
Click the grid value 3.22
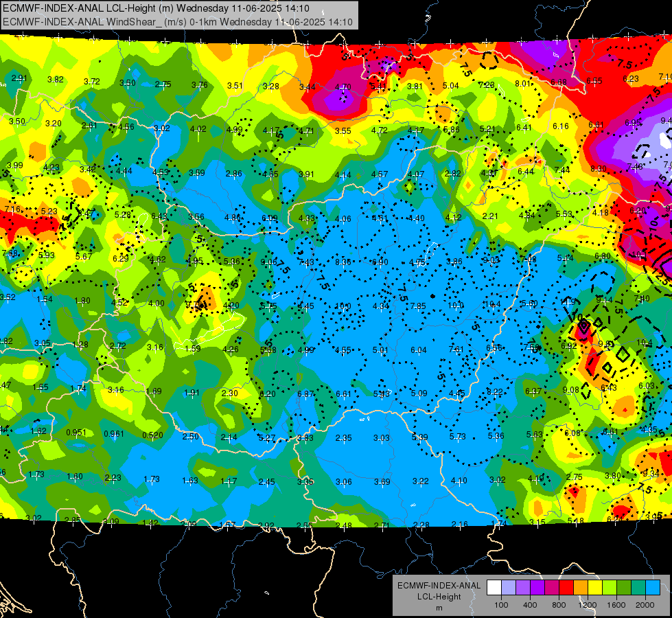point(420,481)
